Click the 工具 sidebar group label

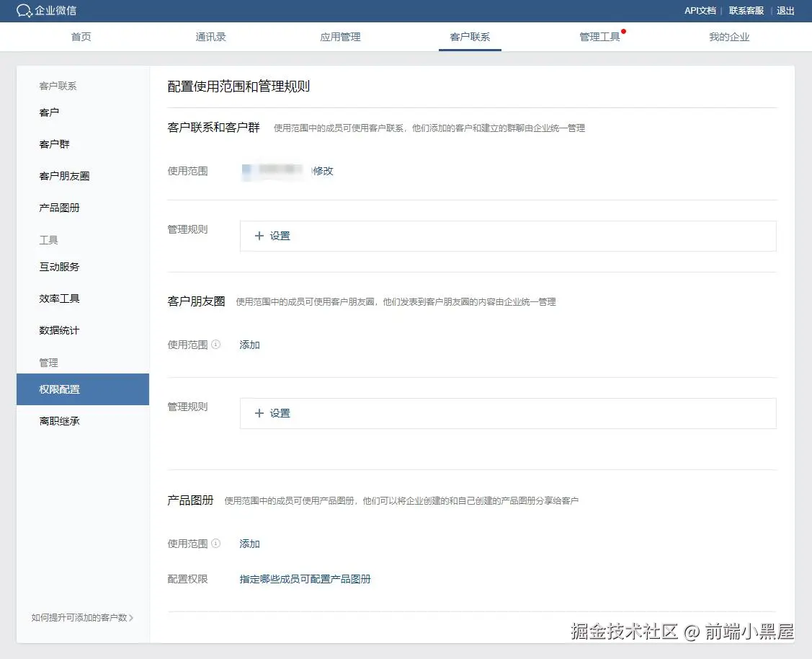tap(49, 240)
